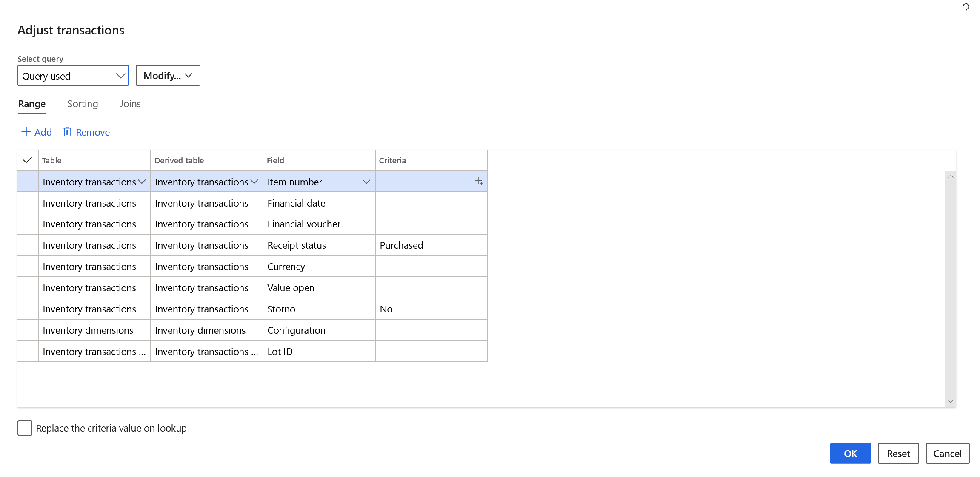Click the Purchased criteria cell
The width and height of the screenshot is (980, 477).
pos(431,245)
